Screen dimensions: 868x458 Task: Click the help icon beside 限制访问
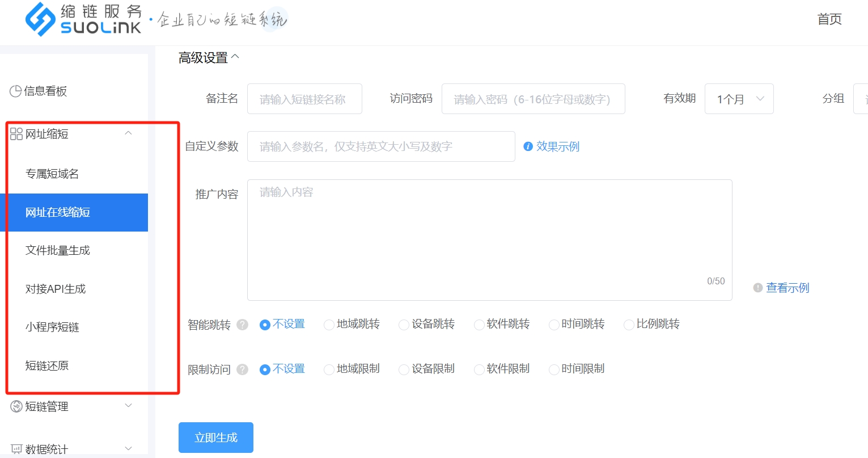[x=243, y=369]
